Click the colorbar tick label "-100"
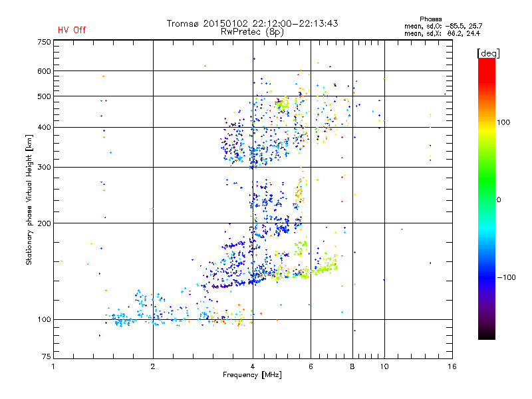Screen dimensions: 532x399 point(507,277)
